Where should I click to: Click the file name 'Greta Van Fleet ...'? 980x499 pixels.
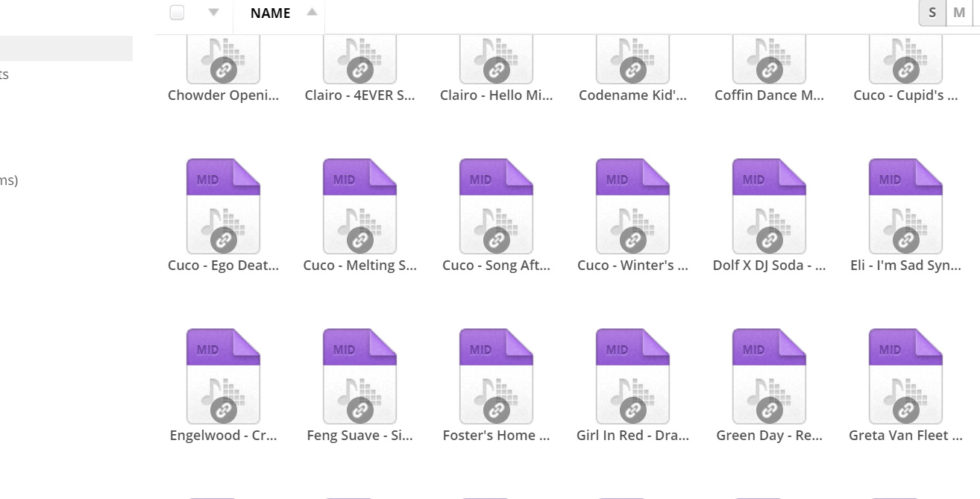[x=905, y=436]
